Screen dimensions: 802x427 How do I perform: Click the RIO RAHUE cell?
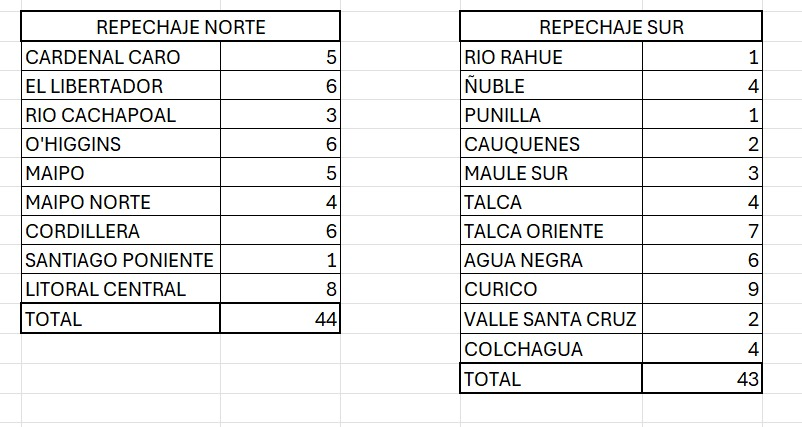coord(551,56)
